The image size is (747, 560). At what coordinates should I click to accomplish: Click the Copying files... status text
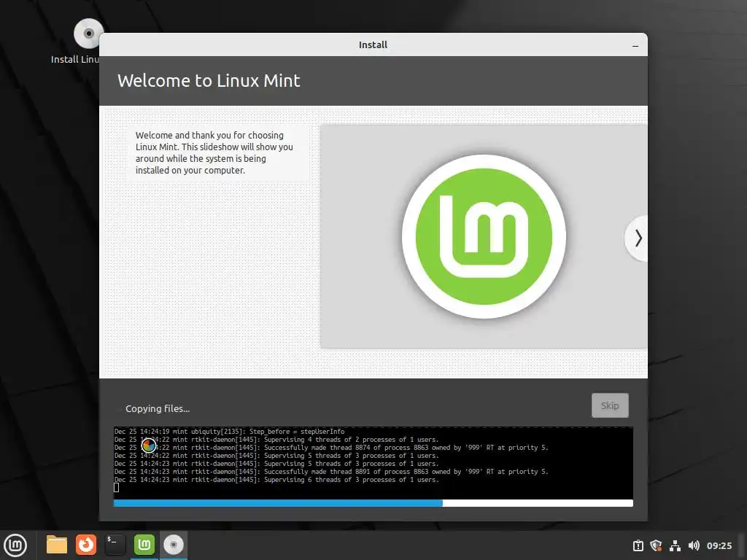coord(158,408)
